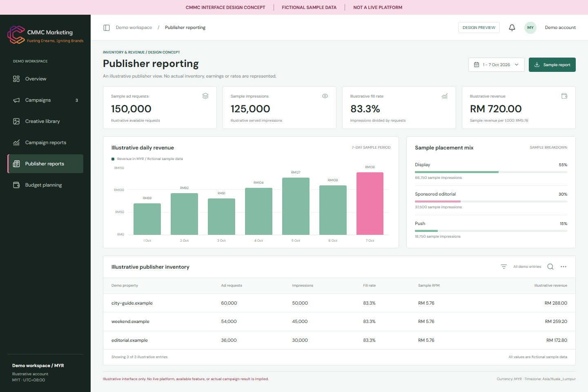
Task: Click the Budget planning wallet icon
Action: 16,185
